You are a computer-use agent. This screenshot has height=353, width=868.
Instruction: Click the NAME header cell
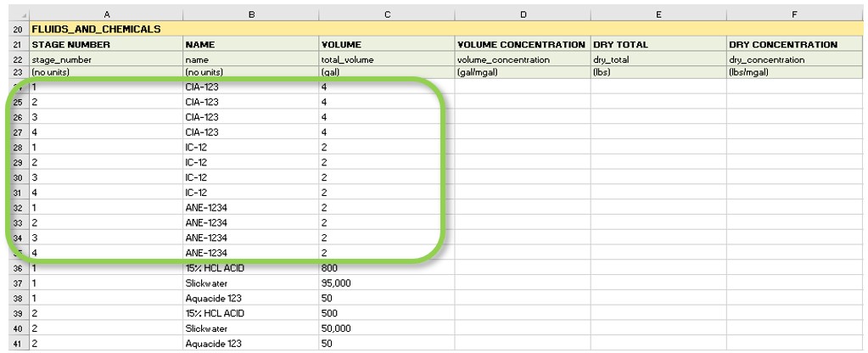click(x=251, y=44)
